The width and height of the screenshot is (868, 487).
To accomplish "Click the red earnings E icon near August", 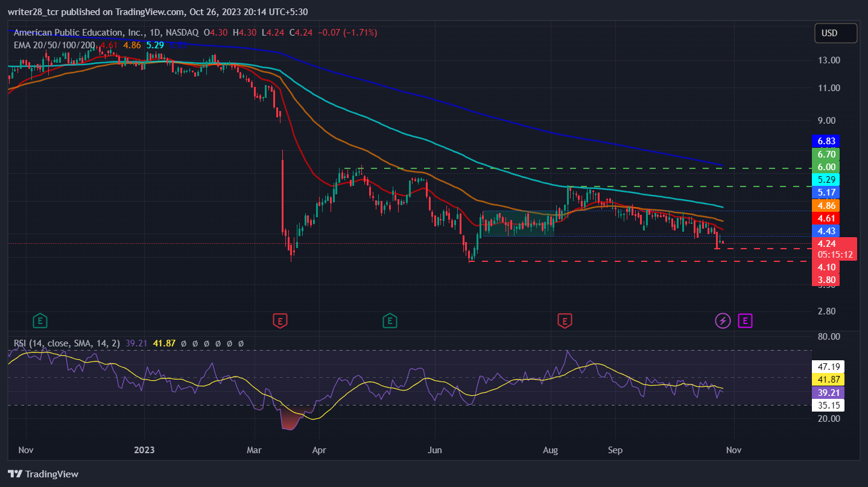I will point(565,320).
